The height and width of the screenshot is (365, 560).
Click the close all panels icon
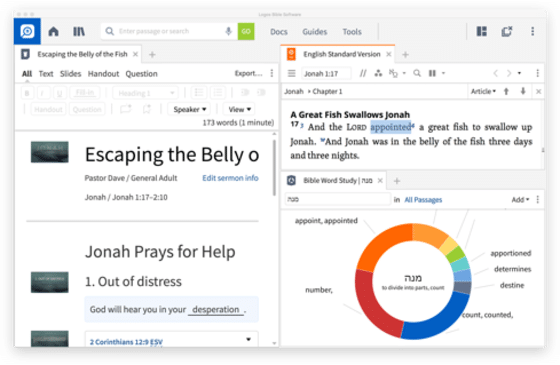pos(507,31)
